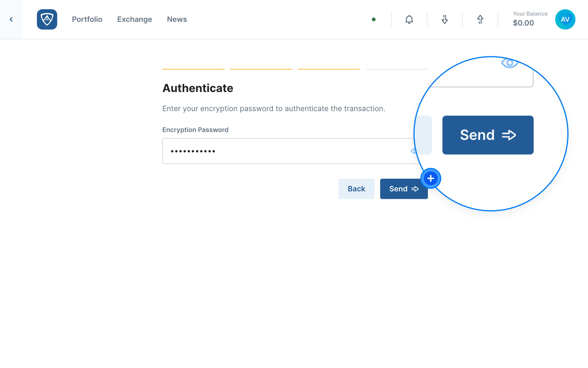Open the shield logo home icon
Image resolution: width=588 pixels, height=368 pixels.
(47, 20)
